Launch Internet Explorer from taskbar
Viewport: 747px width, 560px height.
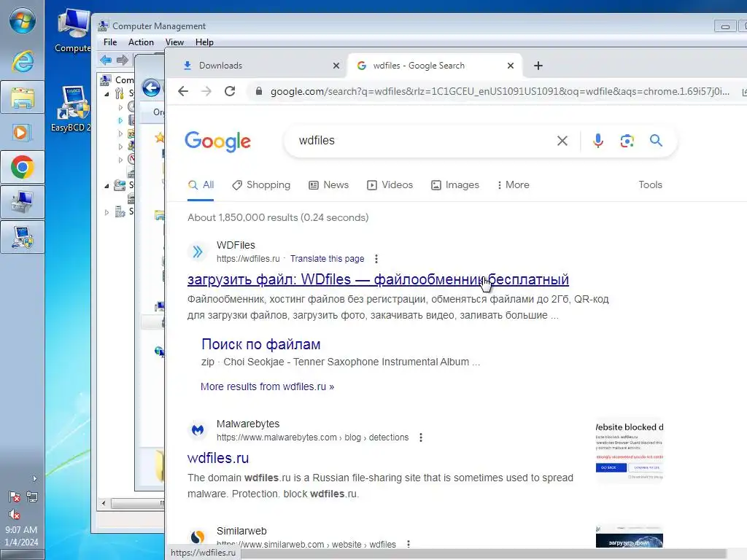click(x=23, y=61)
